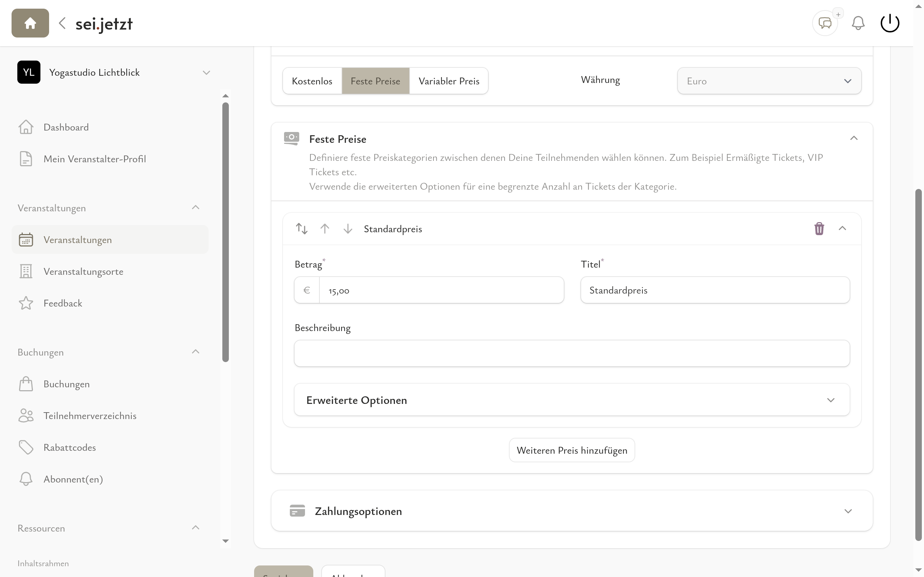The height and width of the screenshot is (577, 924).
Task: Move Standardpreis down with arrow icon
Action: [x=348, y=229]
